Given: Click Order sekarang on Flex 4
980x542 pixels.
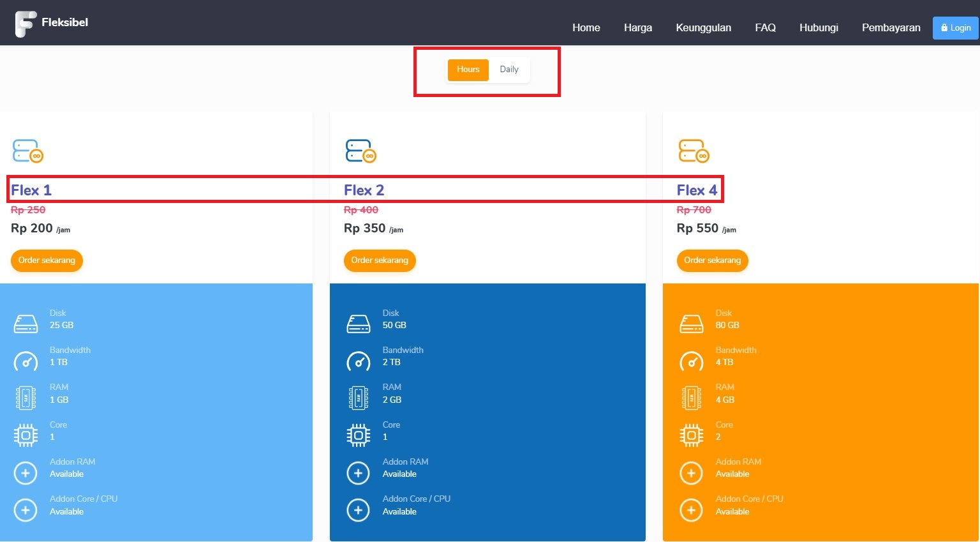Looking at the screenshot, I should [x=712, y=260].
